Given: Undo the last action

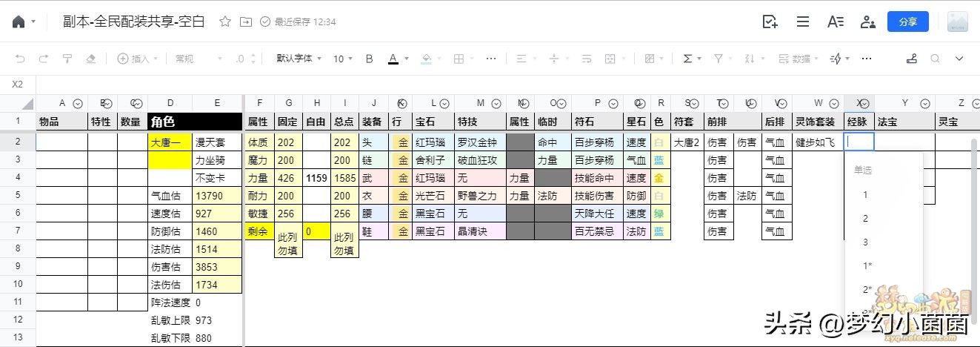Looking at the screenshot, I should pyautogui.click(x=20, y=59).
